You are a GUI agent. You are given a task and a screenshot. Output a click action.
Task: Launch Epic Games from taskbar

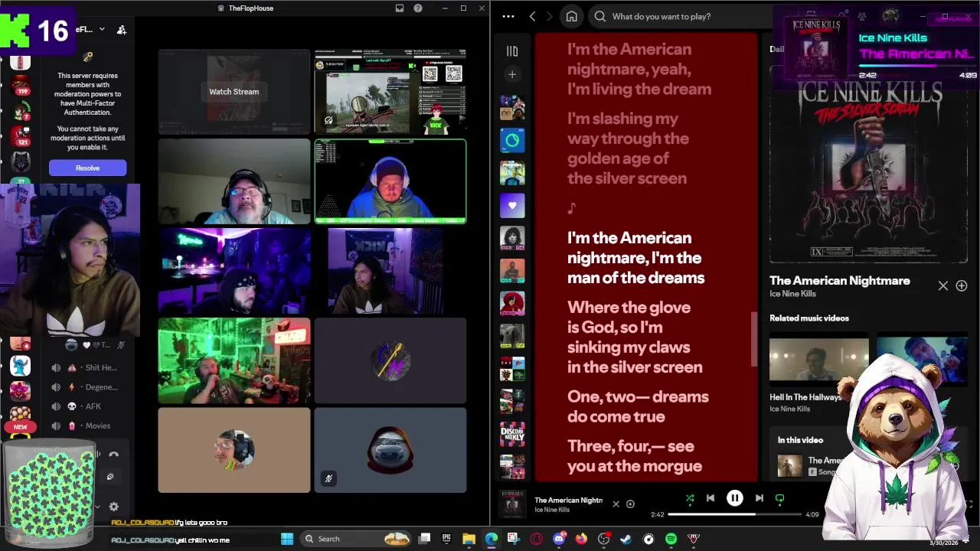pyautogui.click(x=446, y=539)
